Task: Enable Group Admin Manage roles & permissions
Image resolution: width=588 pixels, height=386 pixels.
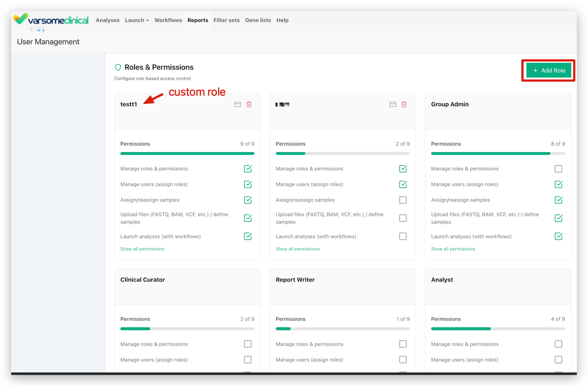Action: pos(558,169)
